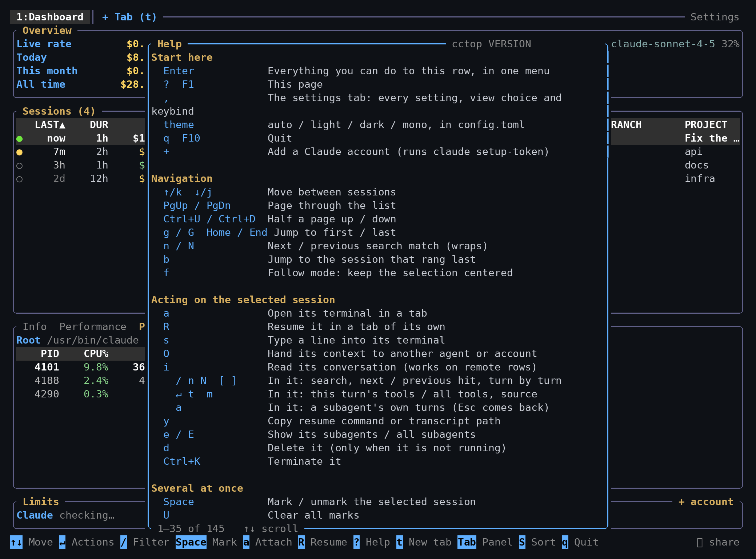Image resolution: width=756 pixels, height=559 pixels.
Task: Click the 'api' project row
Action: (x=693, y=152)
